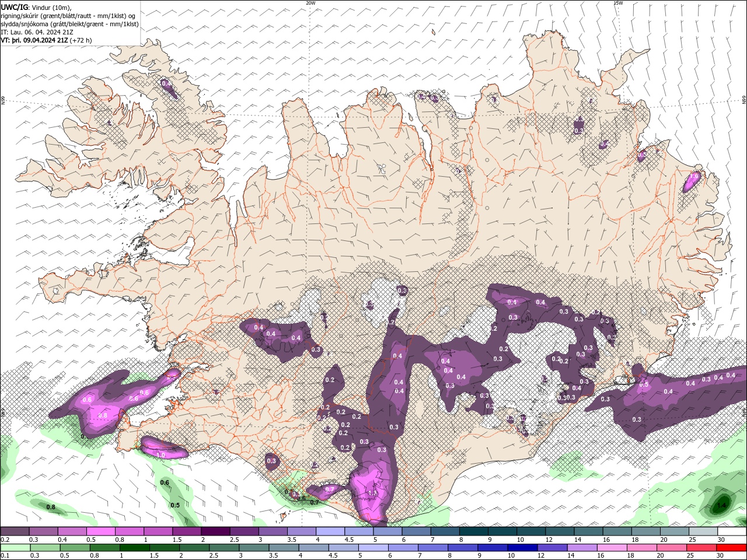747x560 pixels.
Task: Click the darkest plum swatch starting at 0.2 in snow legend
Action: [x=15, y=531]
